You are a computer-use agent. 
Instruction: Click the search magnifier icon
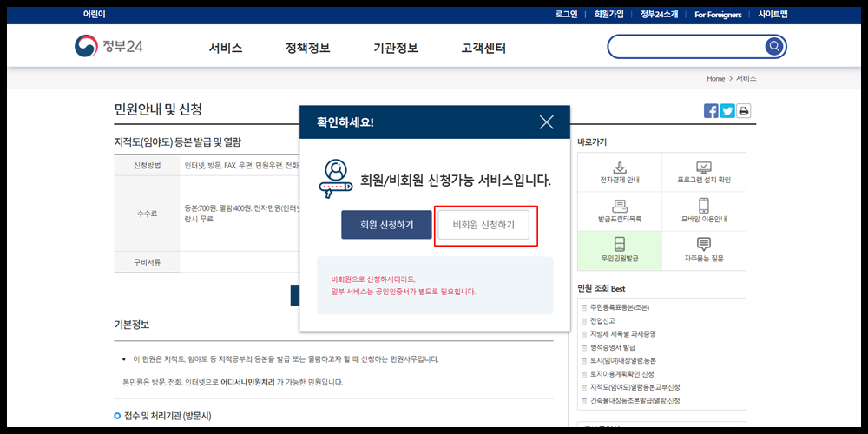[774, 47]
